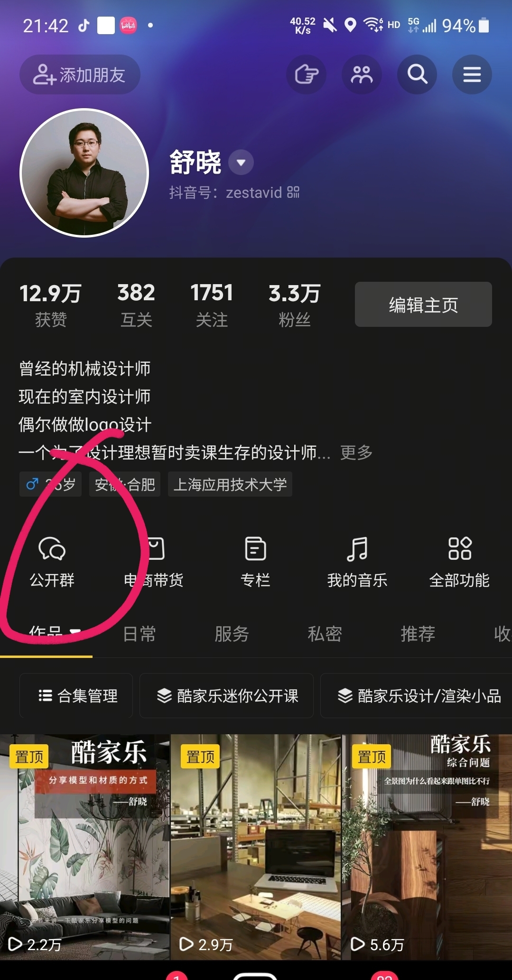Image resolution: width=512 pixels, height=980 pixels.
Task: Open the friends group icon in the header
Action: click(362, 74)
